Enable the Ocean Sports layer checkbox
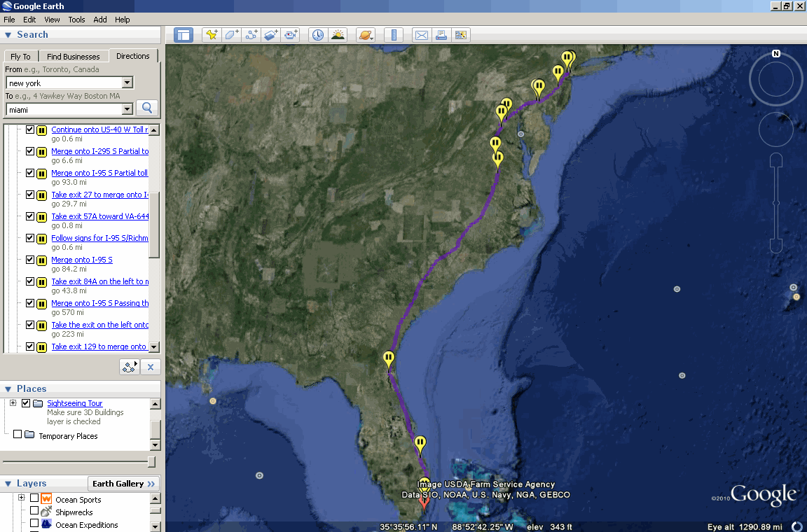 coord(34,498)
